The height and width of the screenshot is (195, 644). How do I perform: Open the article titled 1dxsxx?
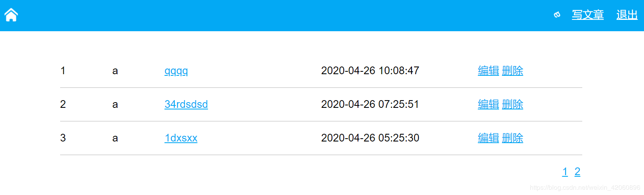click(181, 138)
